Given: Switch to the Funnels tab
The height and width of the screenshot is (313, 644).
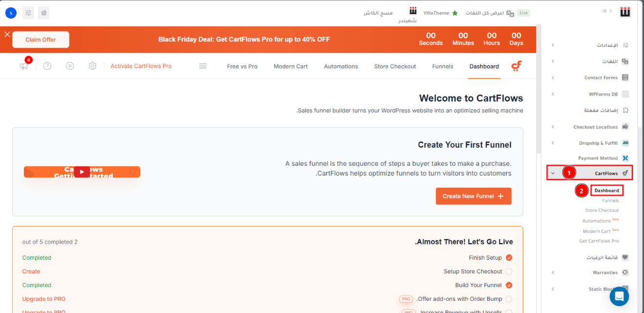Looking at the screenshot, I should (443, 67).
